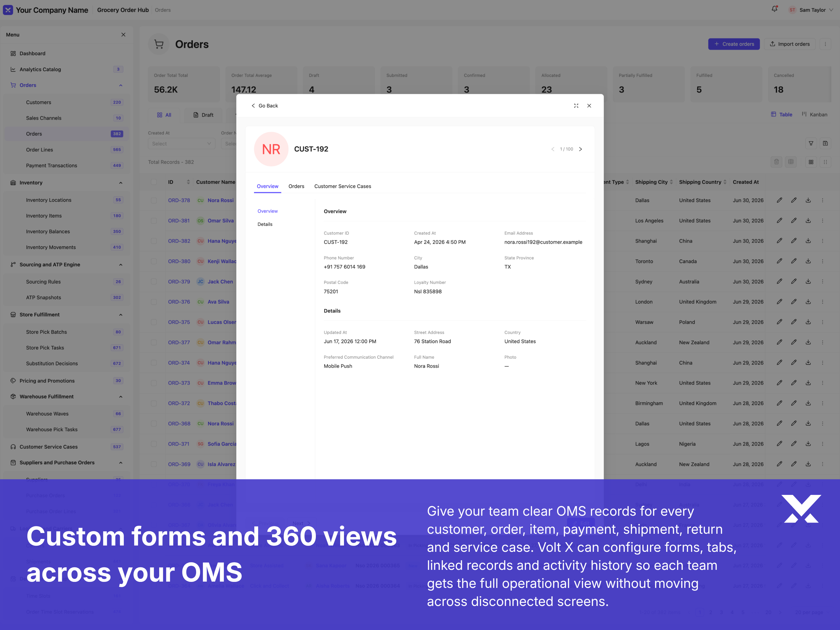Collapse Sourcing and ATP Engine section
This screenshot has width=840, height=630.
(x=121, y=265)
